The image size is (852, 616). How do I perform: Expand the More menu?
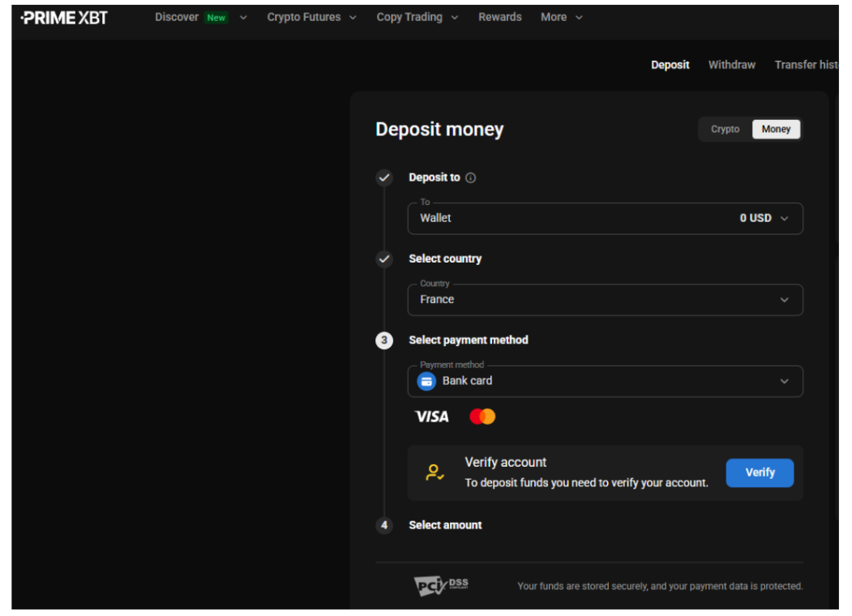(561, 17)
